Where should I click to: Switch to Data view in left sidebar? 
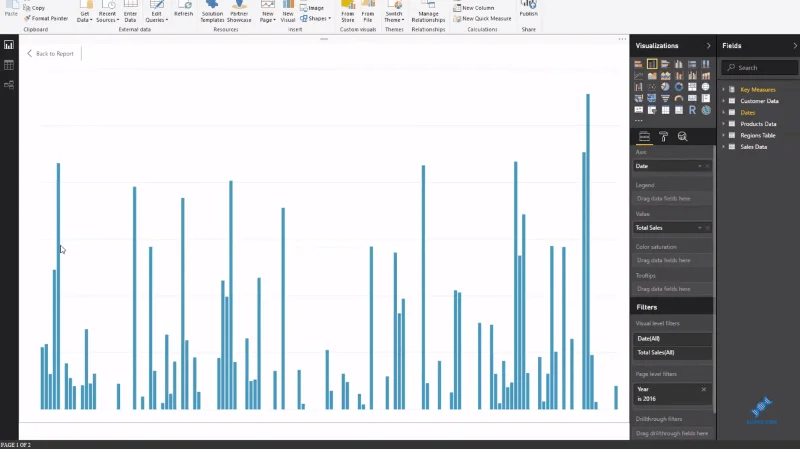(9, 65)
